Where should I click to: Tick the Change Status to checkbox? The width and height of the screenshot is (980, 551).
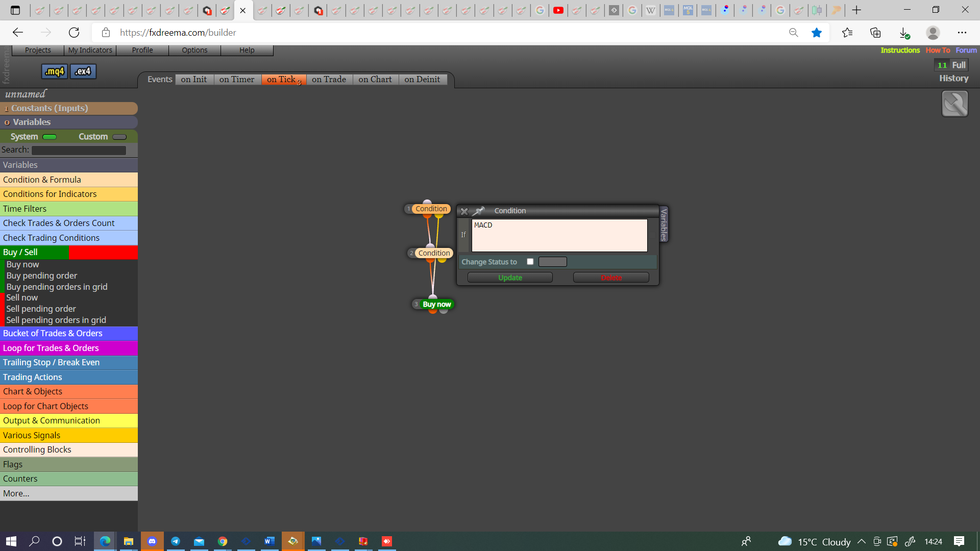point(530,262)
